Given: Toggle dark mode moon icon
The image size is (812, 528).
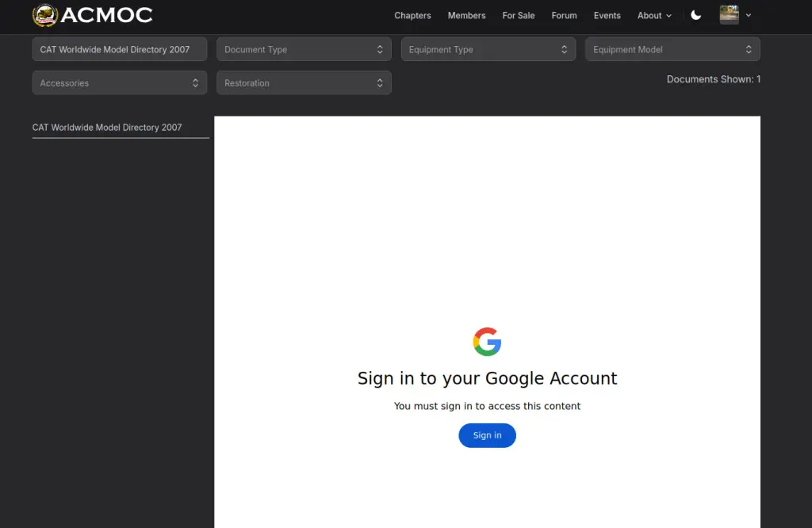Looking at the screenshot, I should pos(696,16).
